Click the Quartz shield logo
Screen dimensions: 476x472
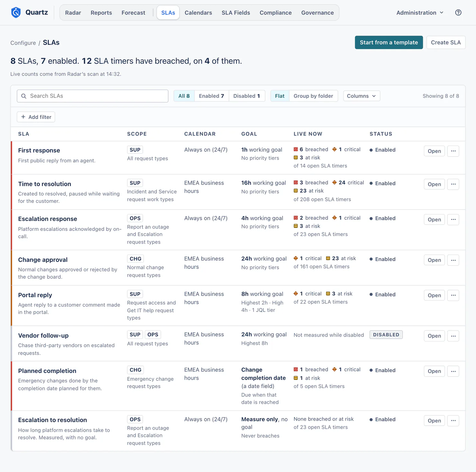(16, 13)
